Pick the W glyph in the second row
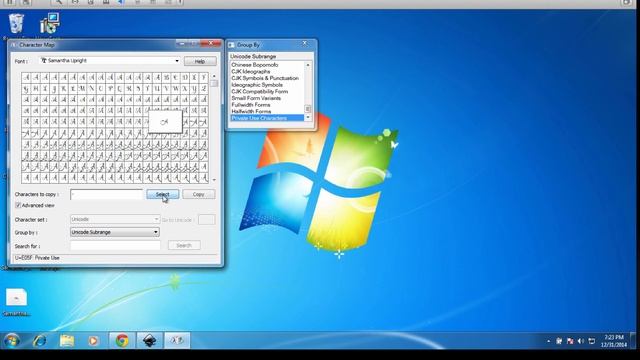 point(176,88)
